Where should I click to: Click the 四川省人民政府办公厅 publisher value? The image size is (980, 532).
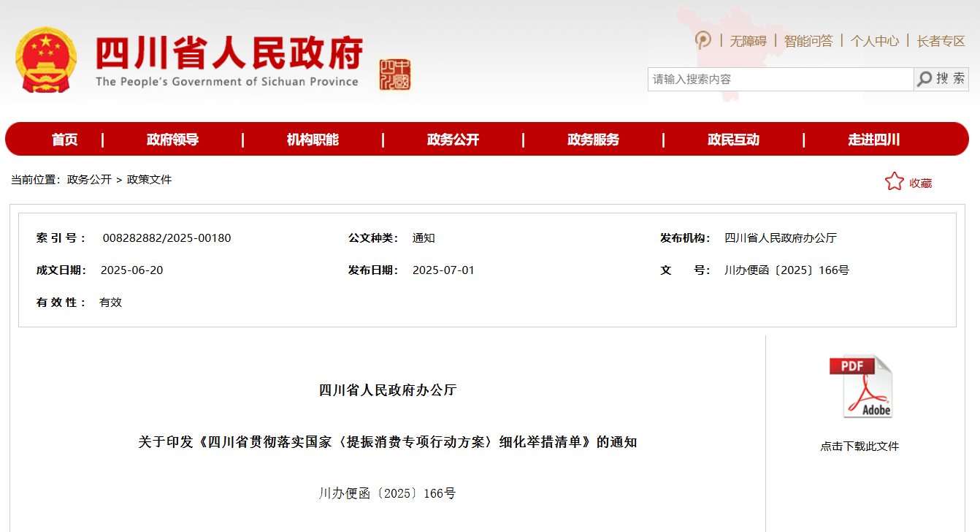[781, 238]
